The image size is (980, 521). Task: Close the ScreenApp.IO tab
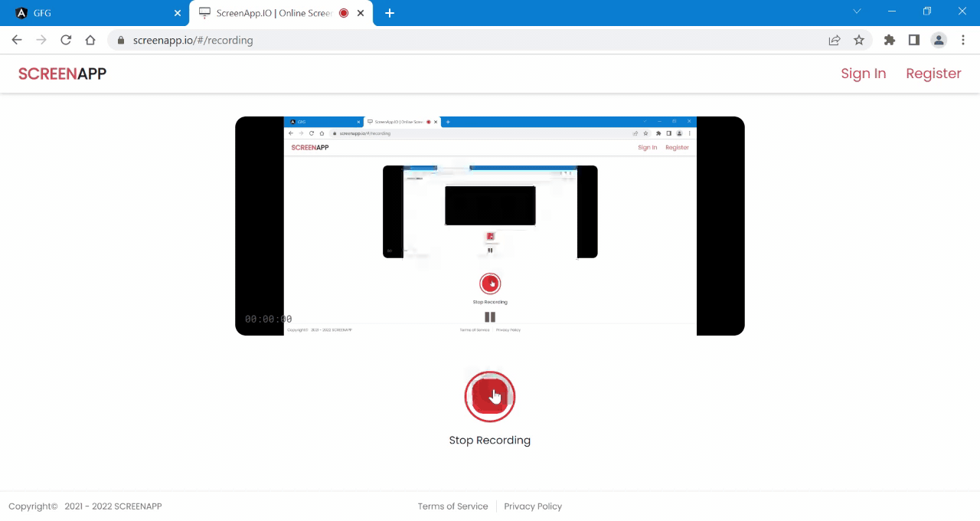(x=361, y=13)
